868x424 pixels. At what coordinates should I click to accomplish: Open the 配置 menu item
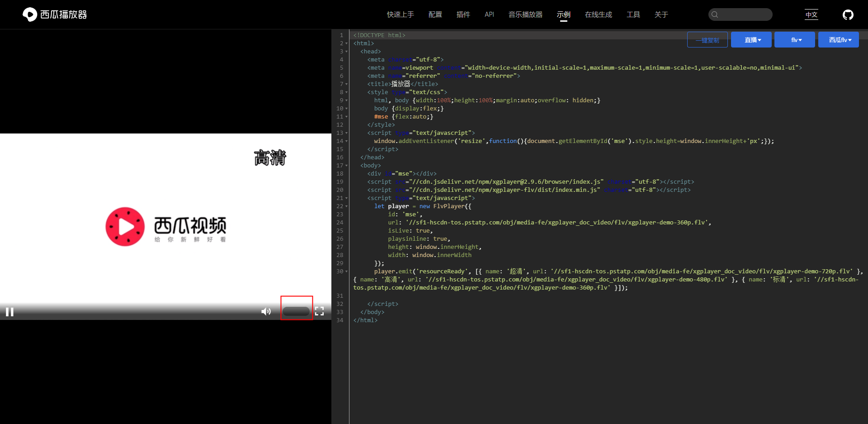[435, 14]
